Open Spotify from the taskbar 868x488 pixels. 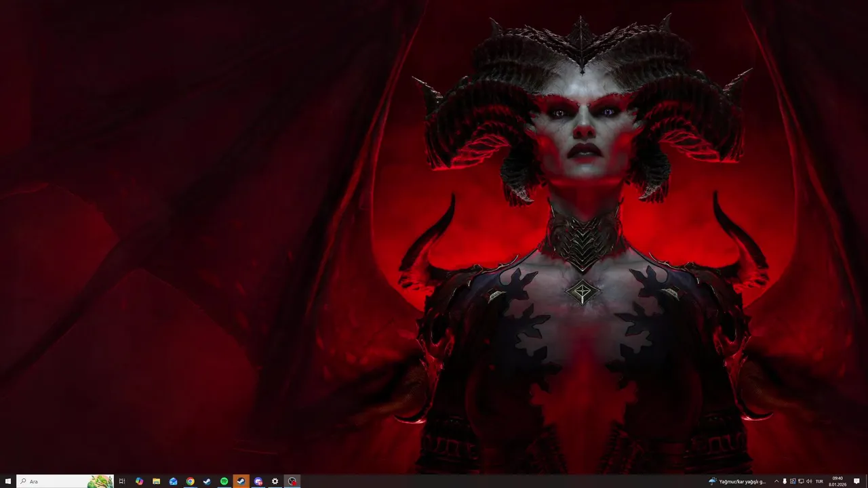point(224,481)
